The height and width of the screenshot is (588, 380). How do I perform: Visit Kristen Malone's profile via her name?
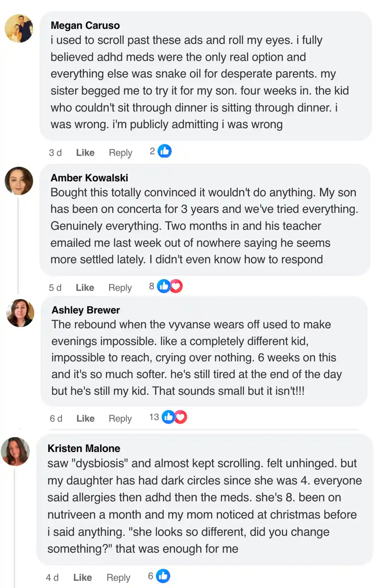click(x=84, y=449)
